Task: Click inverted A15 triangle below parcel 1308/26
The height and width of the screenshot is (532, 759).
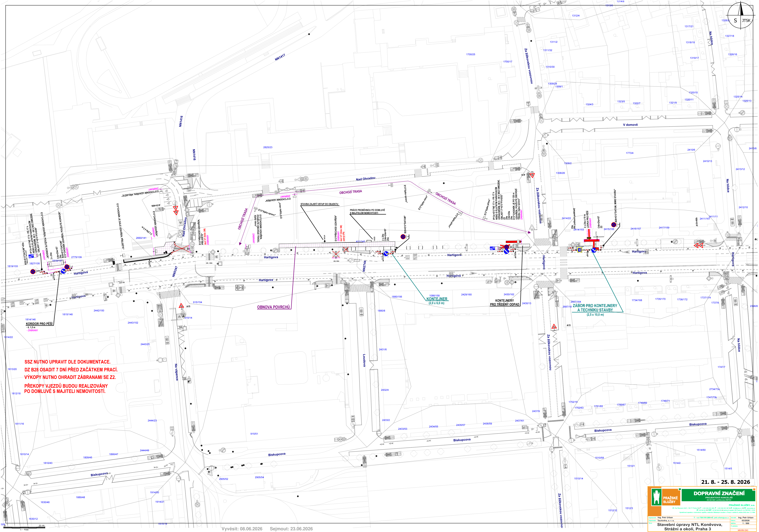Action: [532, 175]
